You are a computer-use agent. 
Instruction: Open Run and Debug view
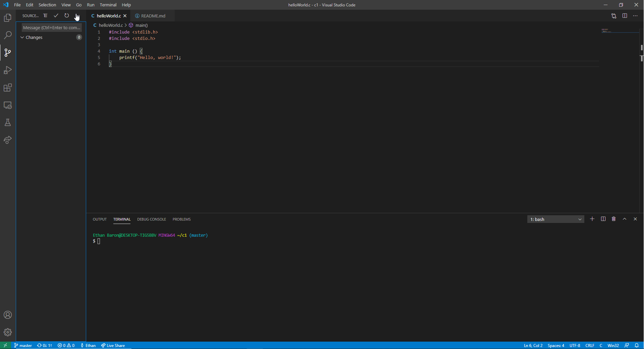pos(8,70)
